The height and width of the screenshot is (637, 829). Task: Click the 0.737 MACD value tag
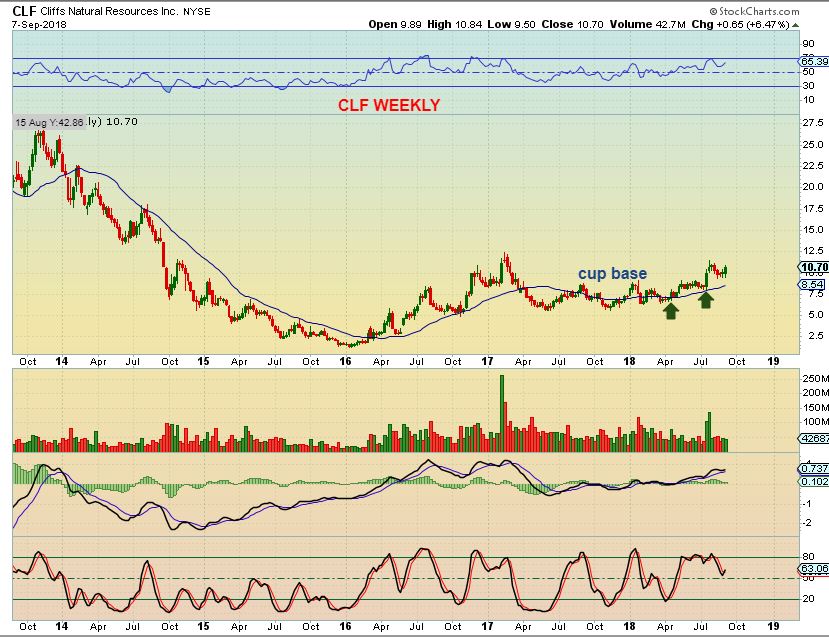tap(814, 468)
